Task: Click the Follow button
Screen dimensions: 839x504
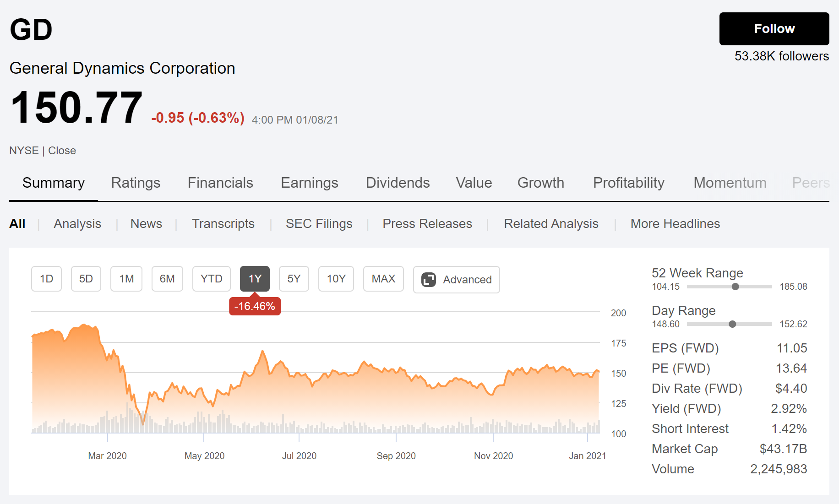Action: [x=774, y=29]
